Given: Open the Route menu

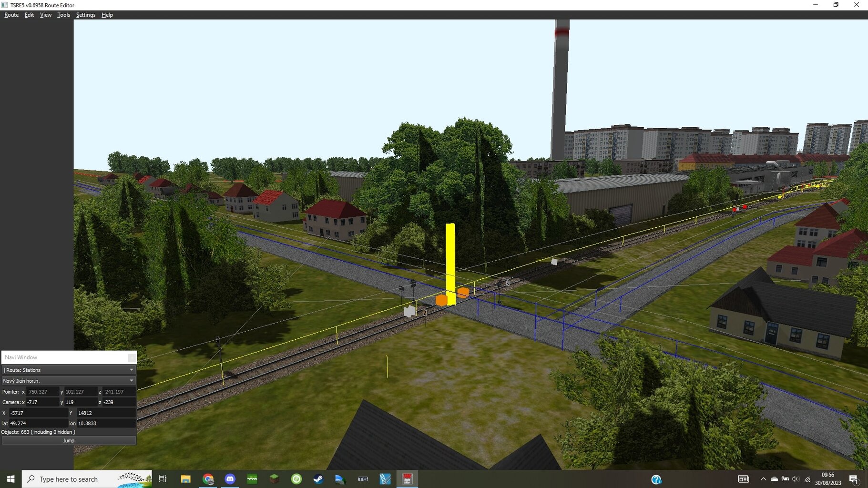Looking at the screenshot, I should tap(11, 15).
